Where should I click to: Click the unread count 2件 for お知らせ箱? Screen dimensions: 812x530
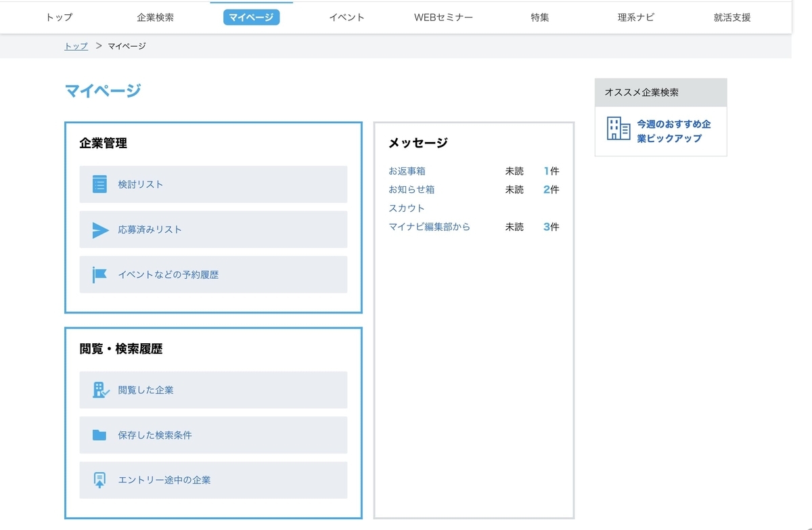click(551, 190)
